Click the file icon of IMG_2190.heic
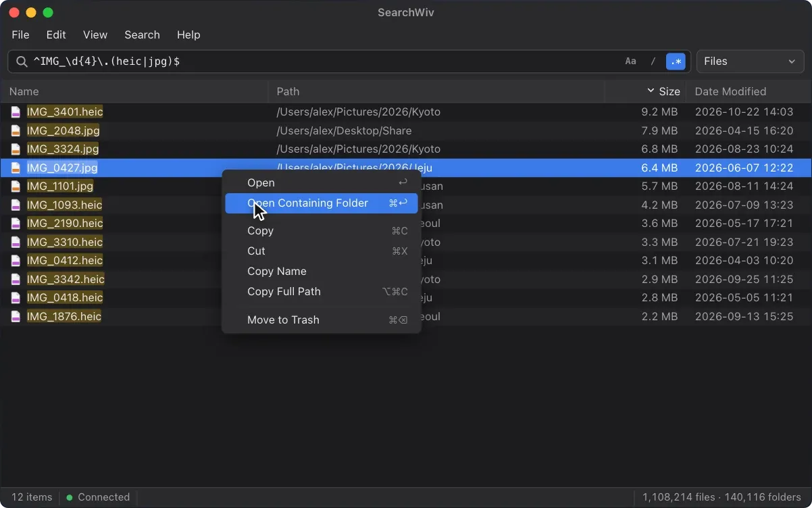 point(16,224)
